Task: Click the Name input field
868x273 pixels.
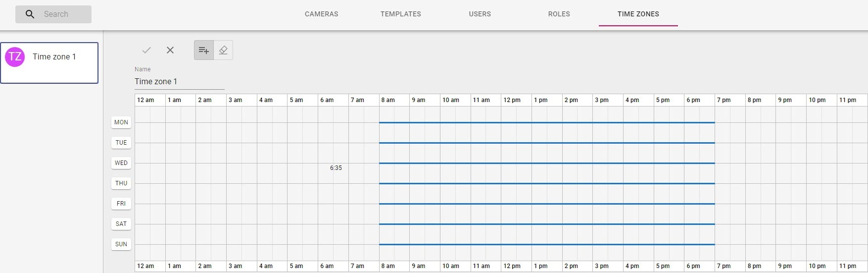Action: pyautogui.click(x=179, y=82)
